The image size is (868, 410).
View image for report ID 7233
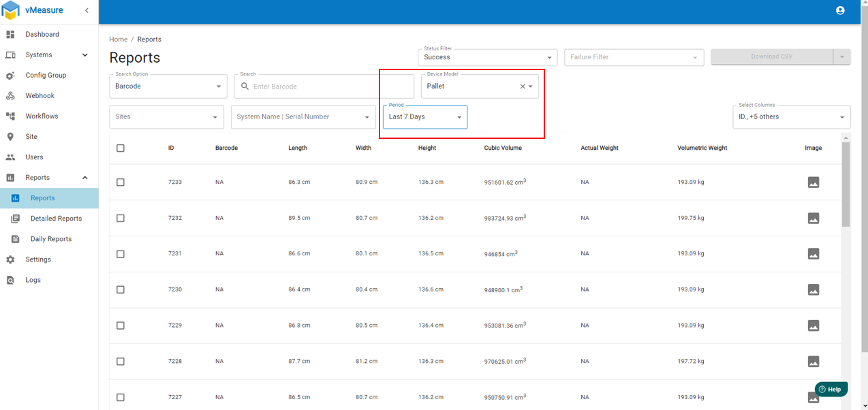(x=813, y=183)
